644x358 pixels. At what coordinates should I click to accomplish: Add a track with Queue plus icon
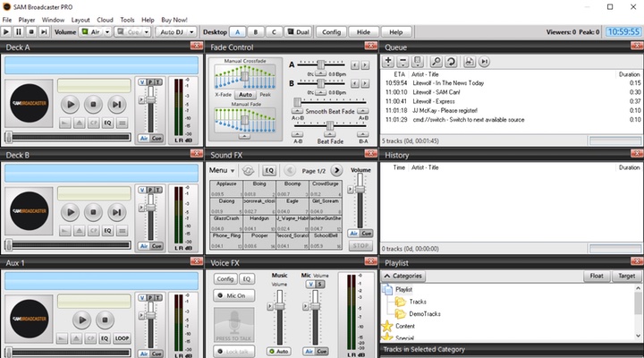click(x=388, y=62)
